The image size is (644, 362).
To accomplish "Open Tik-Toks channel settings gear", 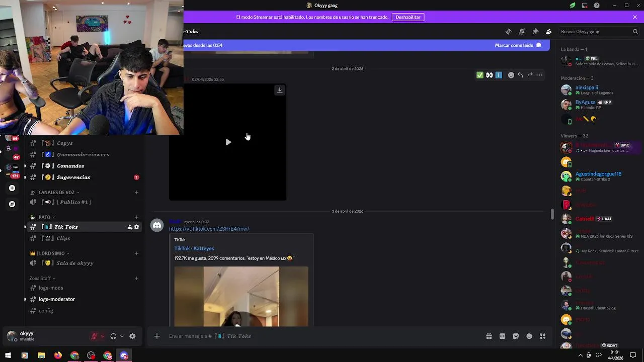I will pos(136,227).
